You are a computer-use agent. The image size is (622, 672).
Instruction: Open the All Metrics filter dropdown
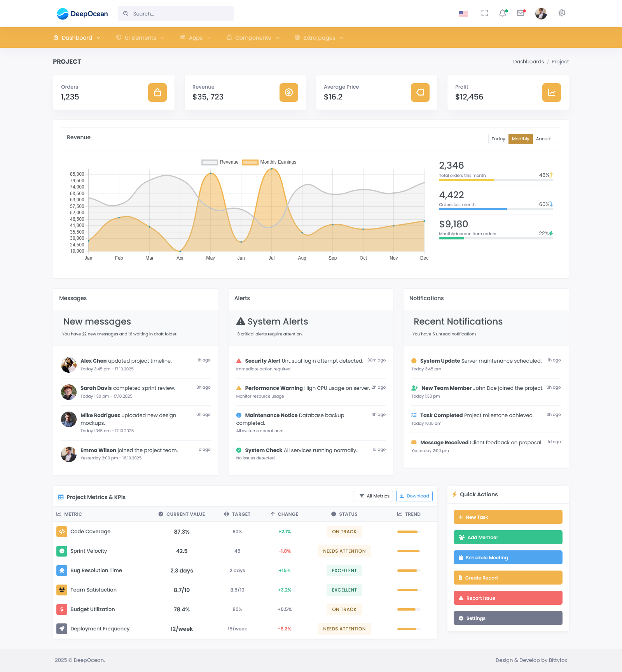[x=373, y=496]
